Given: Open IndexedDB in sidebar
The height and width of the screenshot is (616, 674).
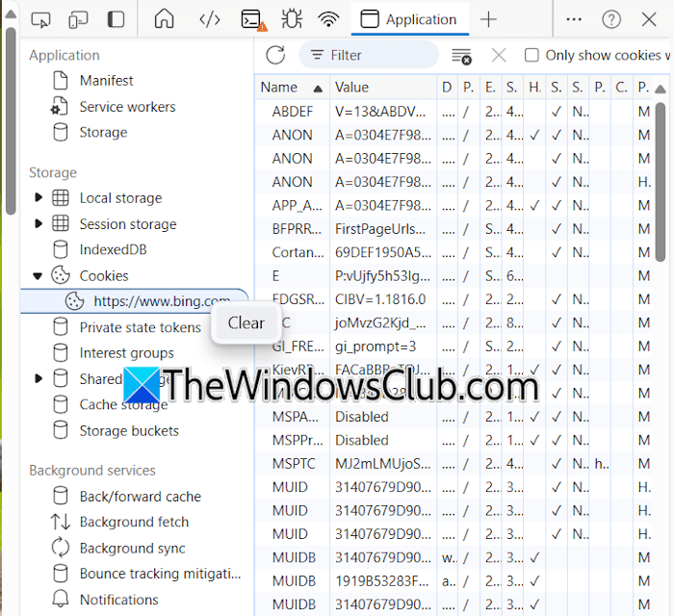Looking at the screenshot, I should click(x=113, y=249).
